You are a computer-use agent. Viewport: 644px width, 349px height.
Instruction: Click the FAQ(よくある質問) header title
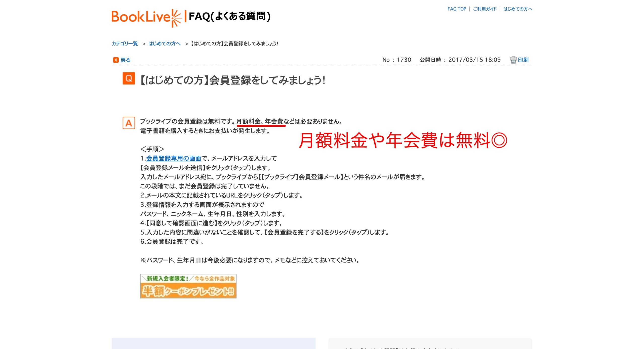[x=229, y=16]
